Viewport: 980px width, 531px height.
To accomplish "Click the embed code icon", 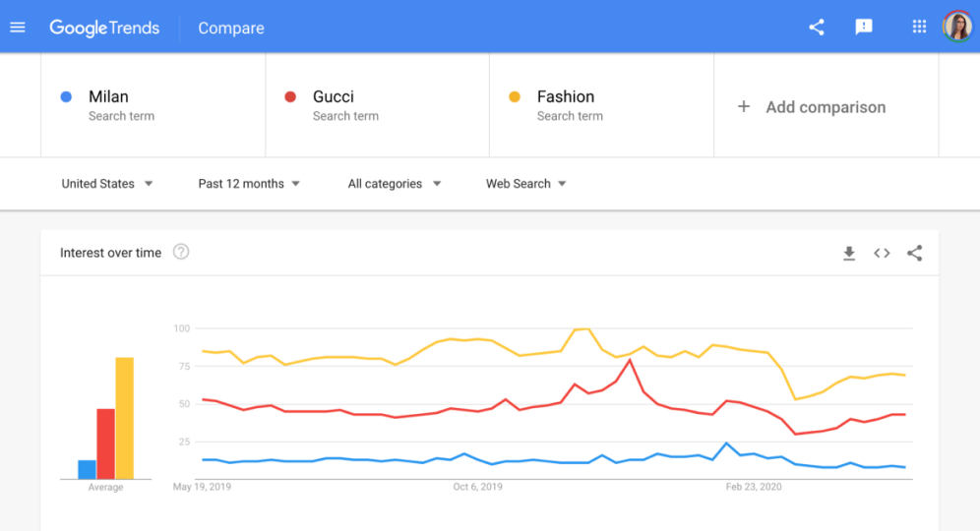I will click(882, 253).
